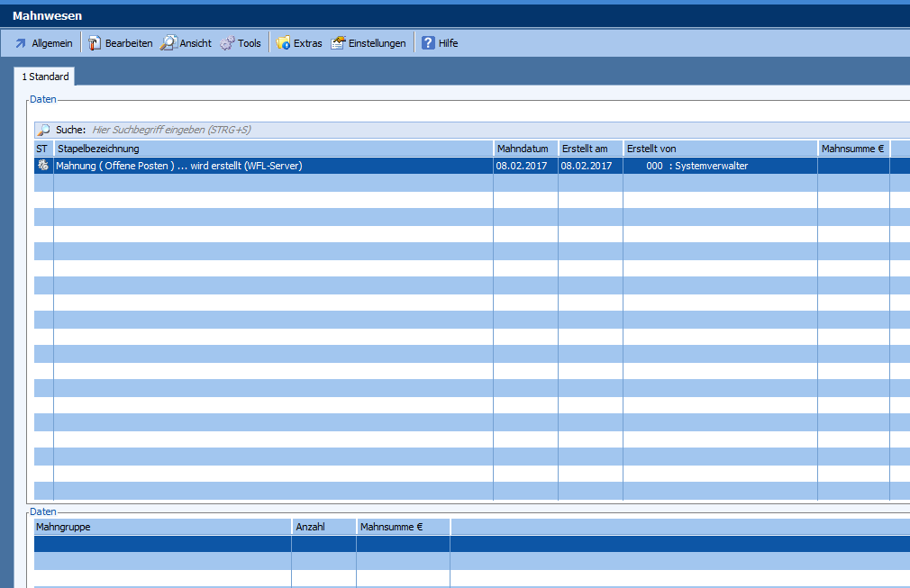Click the Bearbeiten clipboard icon
Screen dimensions: 910x588
tap(95, 43)
